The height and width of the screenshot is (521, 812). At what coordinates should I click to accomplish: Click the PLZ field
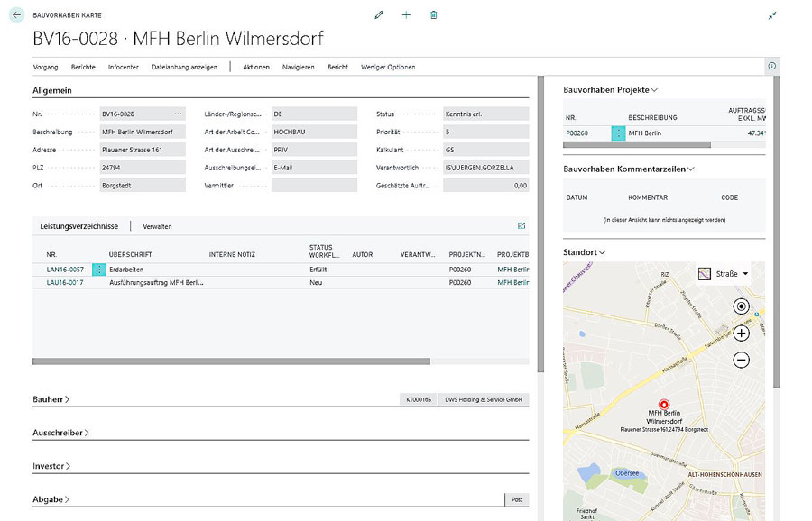[x=143, y=168]
